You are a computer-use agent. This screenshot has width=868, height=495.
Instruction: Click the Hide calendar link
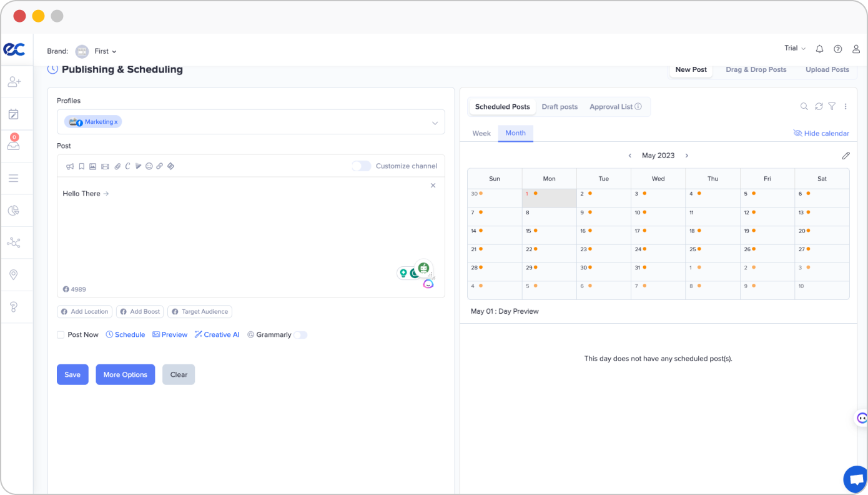point(821,133)
